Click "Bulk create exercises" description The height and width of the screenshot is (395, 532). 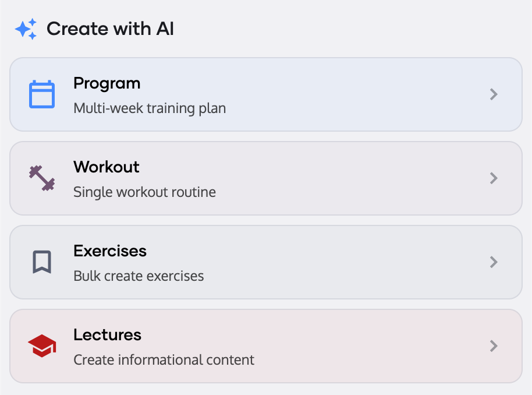139,276
